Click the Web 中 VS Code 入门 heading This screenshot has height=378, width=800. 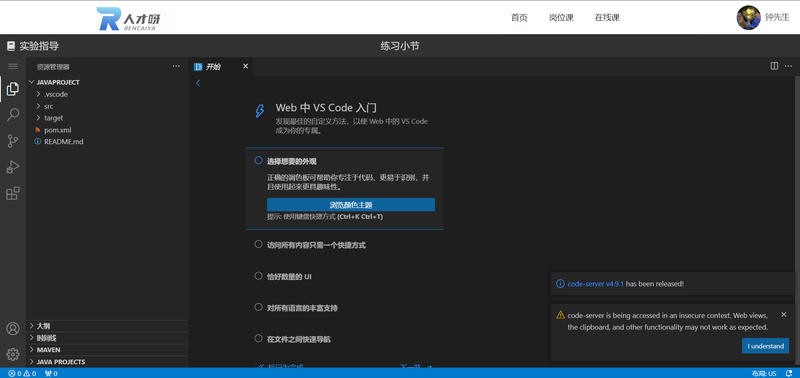326,108
